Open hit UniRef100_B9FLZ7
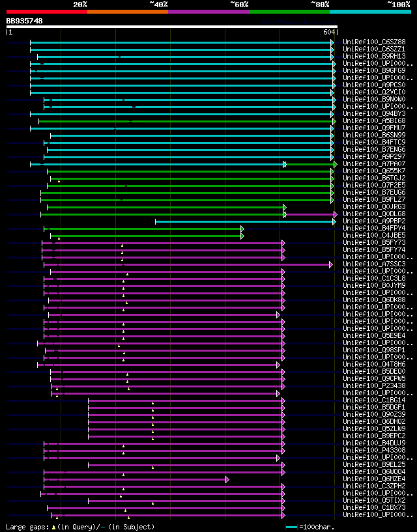Screen dimensions: 417x532 (x=374, y=199)
